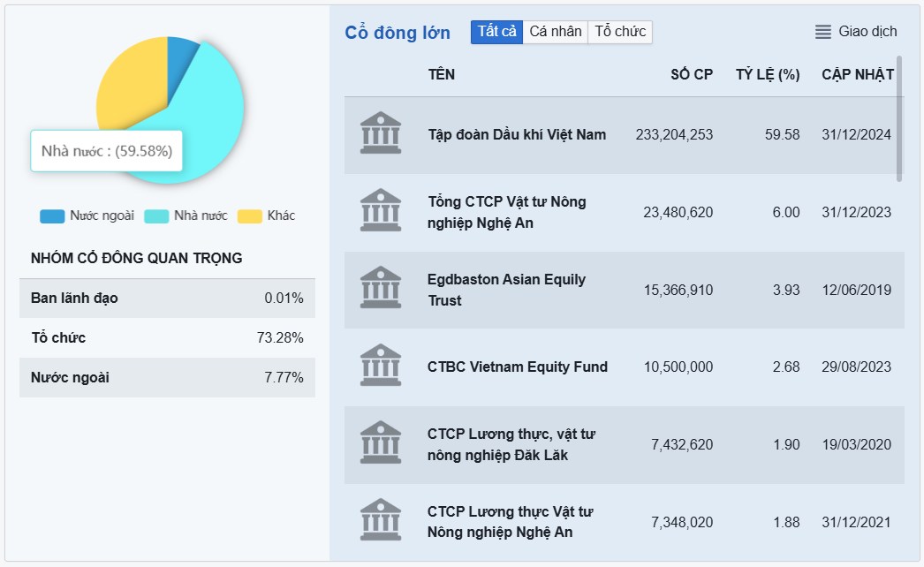Click the 1.88 ratio cell
Viewport: 924px width, 567px height.
tap(786, 522)
